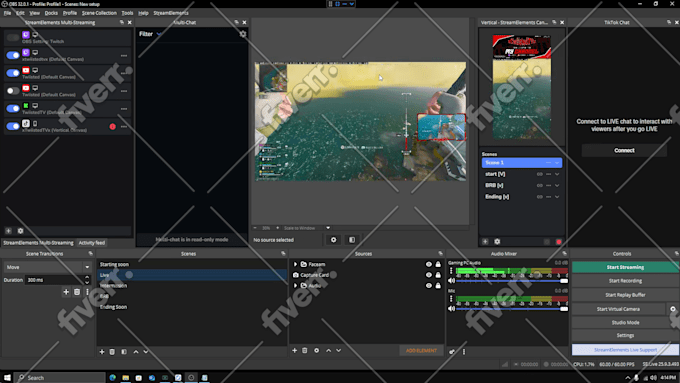Image resolution: width=680 pixels, height=383 pixels.
Task: Open Vertical canvas dock settings gear
Action: [497, 242]
